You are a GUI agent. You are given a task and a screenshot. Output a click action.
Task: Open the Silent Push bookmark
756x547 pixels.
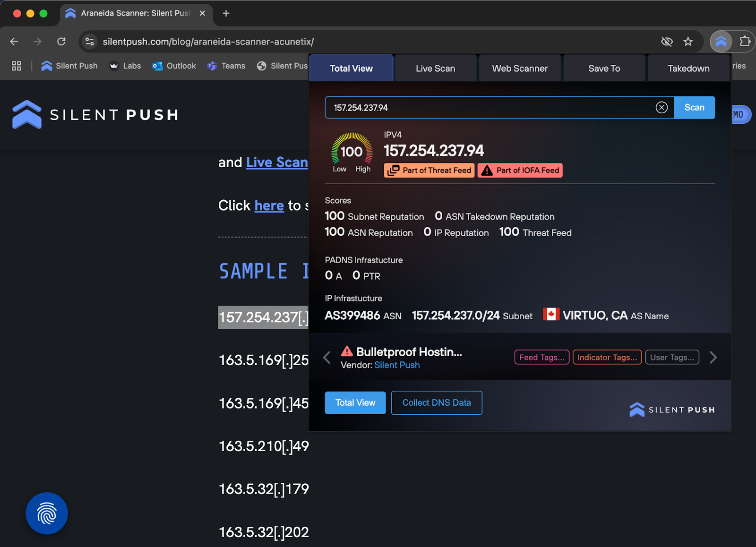[69, 66]
